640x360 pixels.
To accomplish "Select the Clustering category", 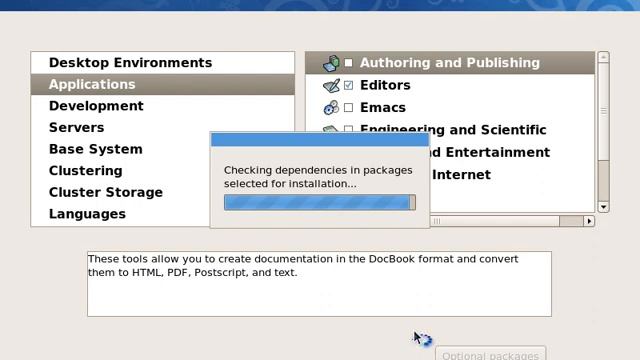I will coord(121,171).
